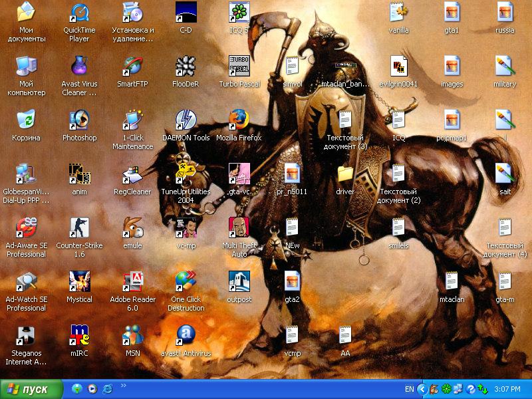Click the mIRC desktop icon
Image resolution: width=532 pixels, height=399 pixels.
click(x=79, y=336)
